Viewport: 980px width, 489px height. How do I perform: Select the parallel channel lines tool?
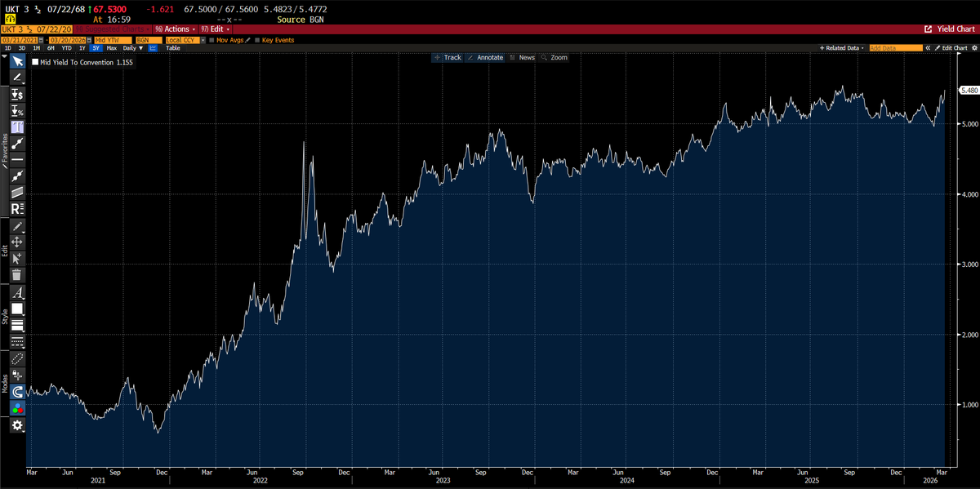[x=17, y=191]
